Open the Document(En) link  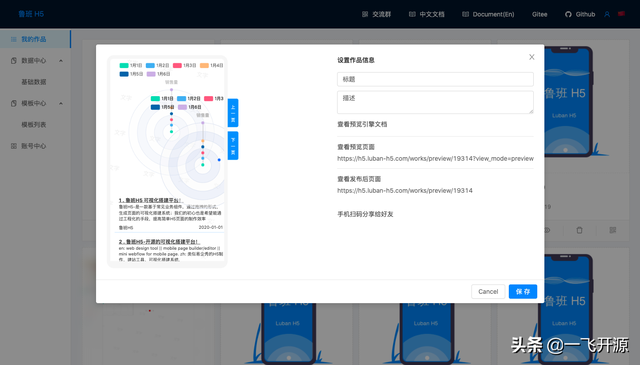pos(488,14)
